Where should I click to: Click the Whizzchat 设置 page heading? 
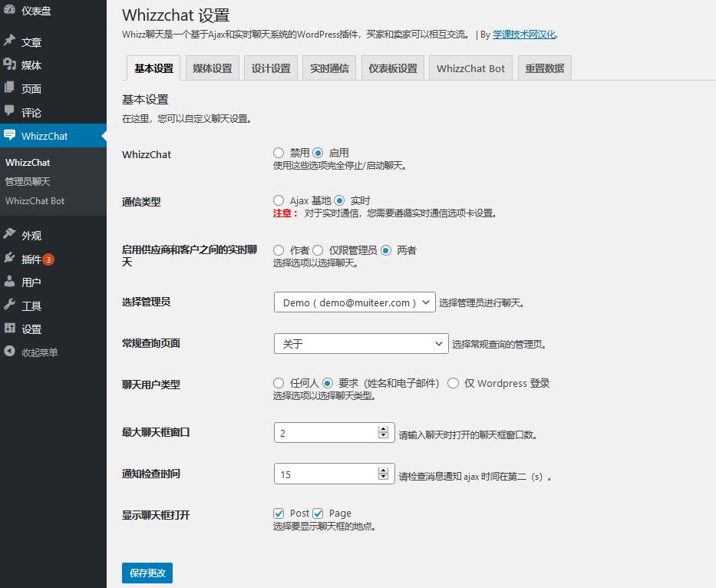(x=176, y=15)
